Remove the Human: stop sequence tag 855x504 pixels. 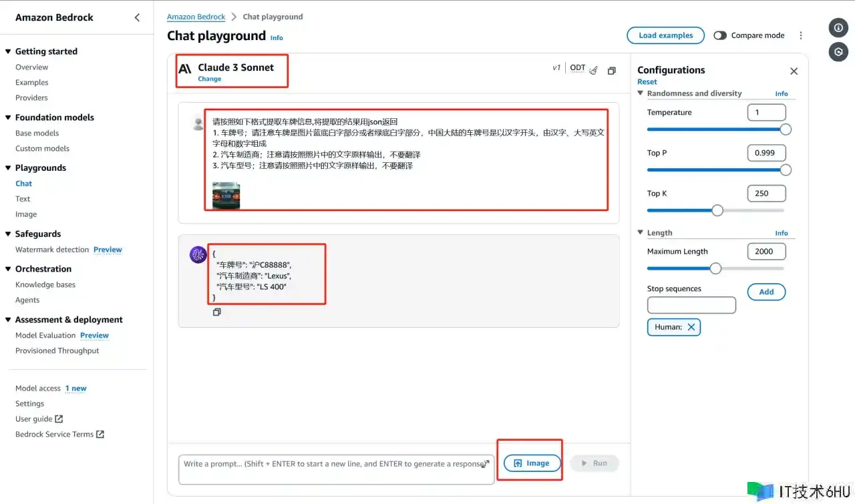pyautogui.click(x=691, y=327)
